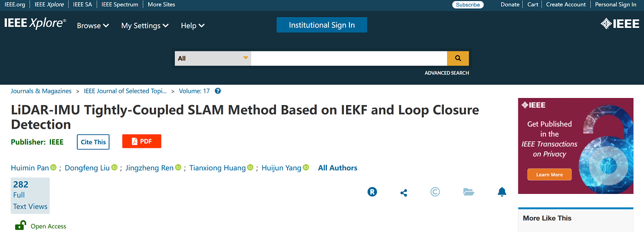Open IEEE Spectrum in top bar
644x232 pixels.
point(120,4)
